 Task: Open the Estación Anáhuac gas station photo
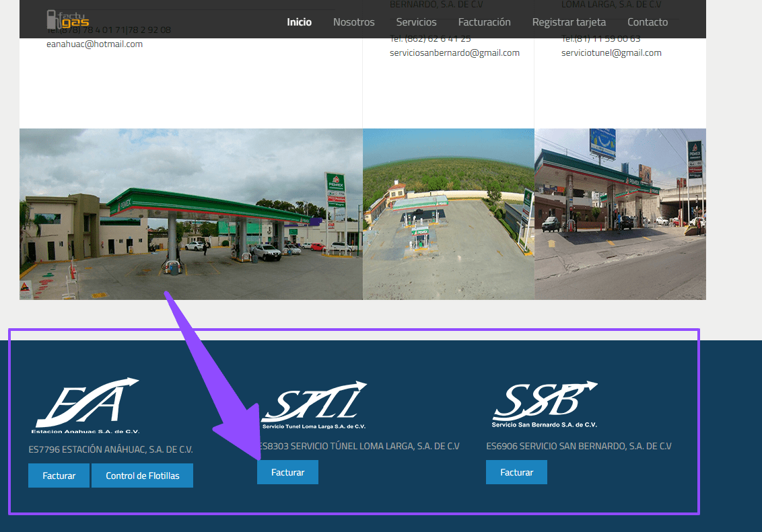[191, 214]
